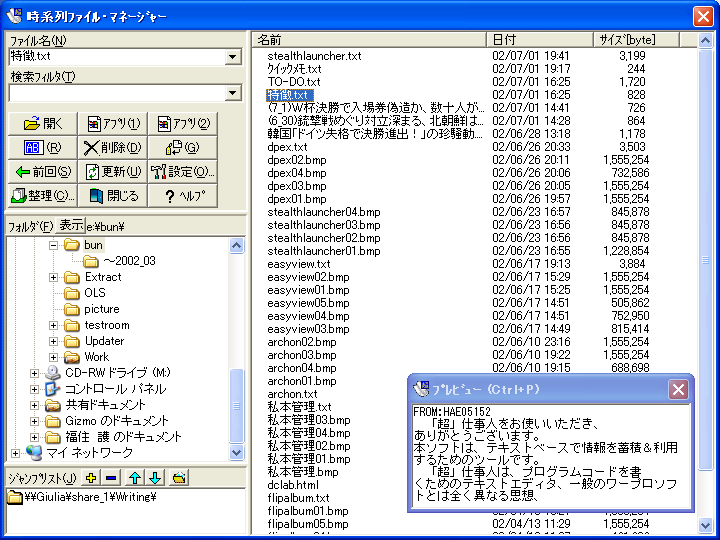This screenshot has width=720, height=540.
Task: Click the 閉じる close-book button
Action: tap(113, 196)
